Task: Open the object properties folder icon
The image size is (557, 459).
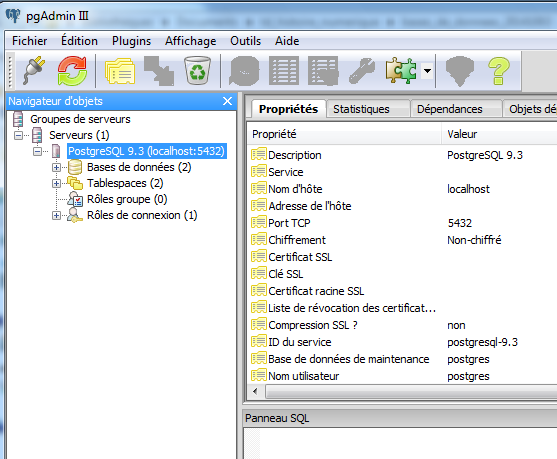Action: [120, 71]
